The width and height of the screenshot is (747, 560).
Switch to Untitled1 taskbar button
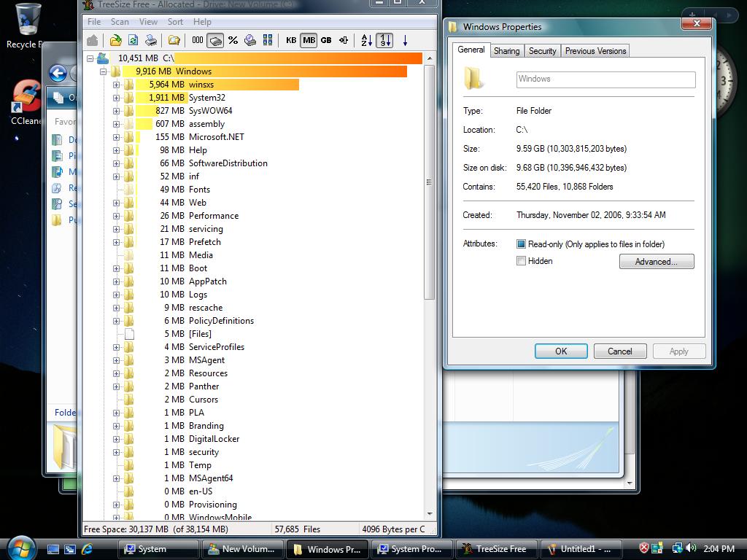581,549
